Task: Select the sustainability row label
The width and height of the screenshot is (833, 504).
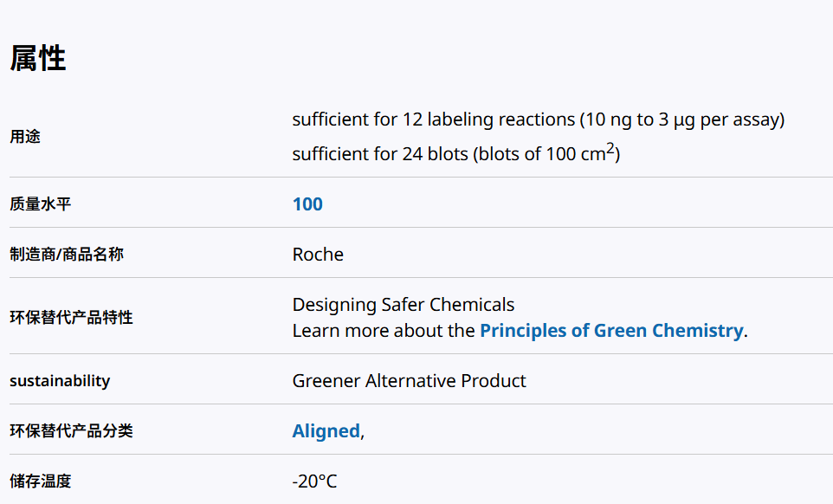Action: pos(60,381)
